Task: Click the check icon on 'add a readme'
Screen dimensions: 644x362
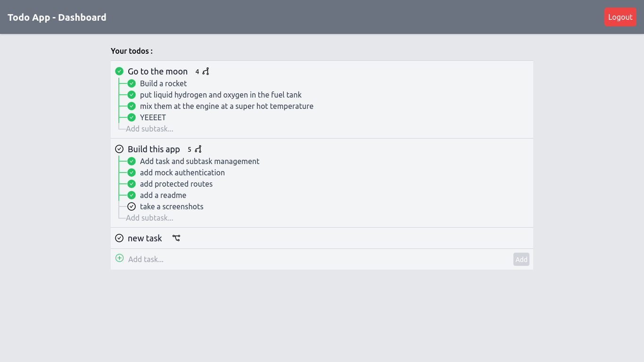Action: pyautogui.click(x=131, y=195)
